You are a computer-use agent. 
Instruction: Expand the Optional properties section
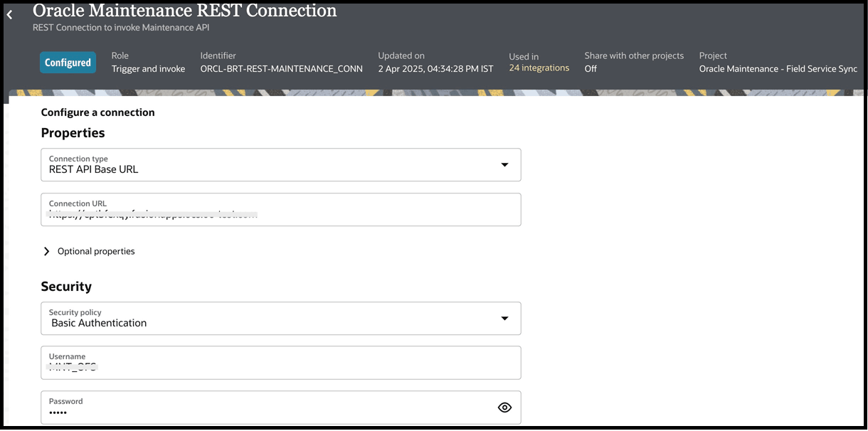[89, 251]
